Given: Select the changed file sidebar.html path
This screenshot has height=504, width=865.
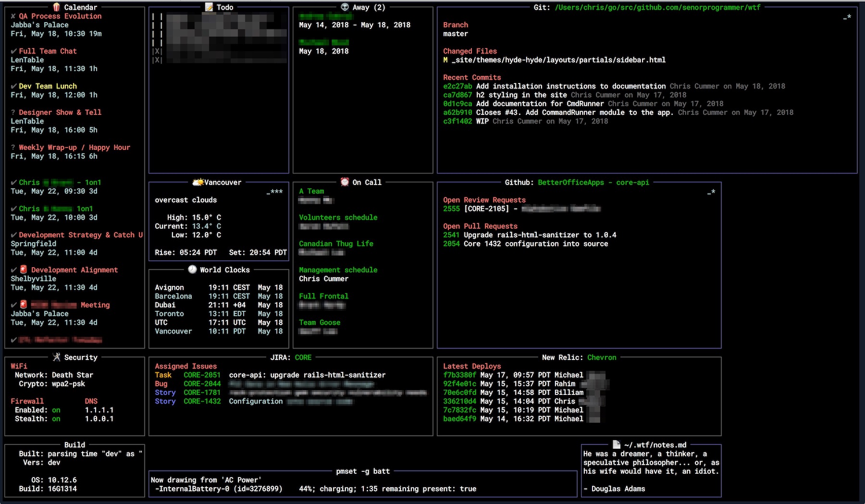Looking at the screenshot, I should pyautogui.click(x=558, y=60).
